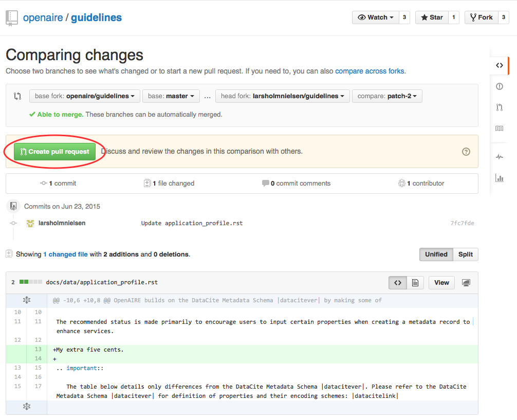
Task: Open the larsholmnielsen author link
Action: [x=62, y=223]
